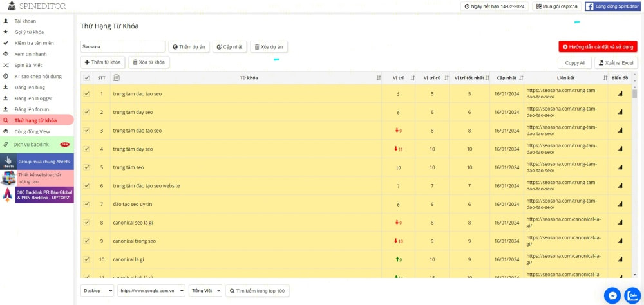Show chart for trung tâm seo row
This screenshot has width=644, height=305.
(x=620, y=167)
